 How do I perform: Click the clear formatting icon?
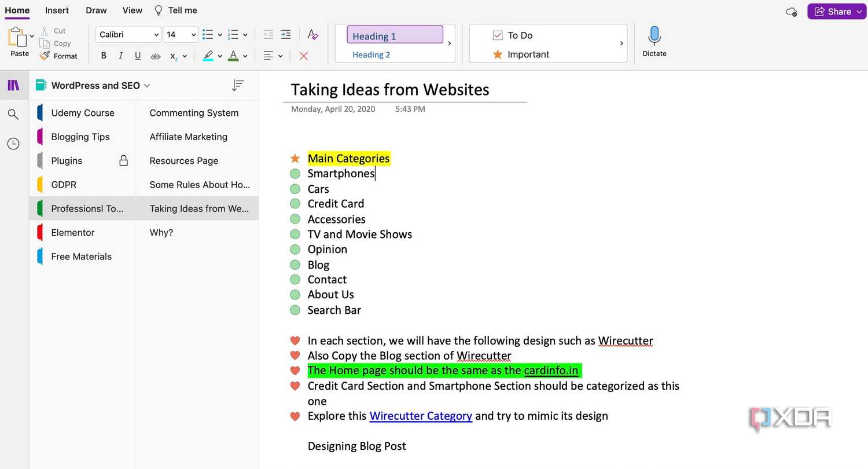(x=312, y=35)
